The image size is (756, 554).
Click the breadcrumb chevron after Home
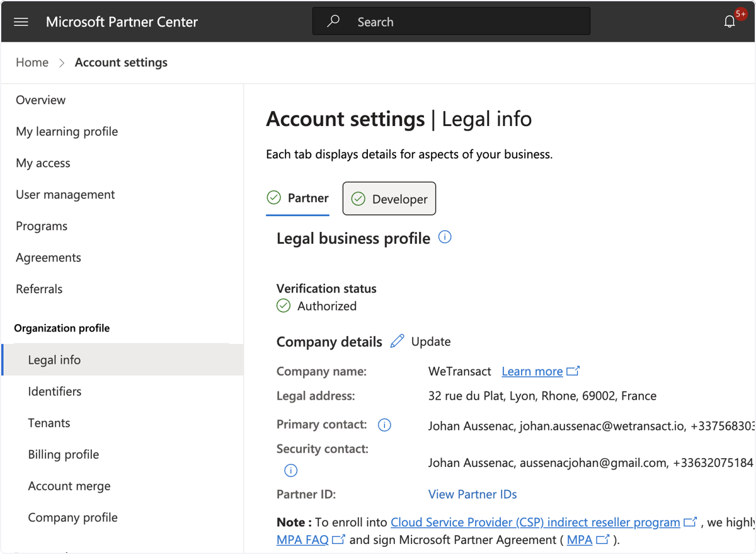click(62, 63)
